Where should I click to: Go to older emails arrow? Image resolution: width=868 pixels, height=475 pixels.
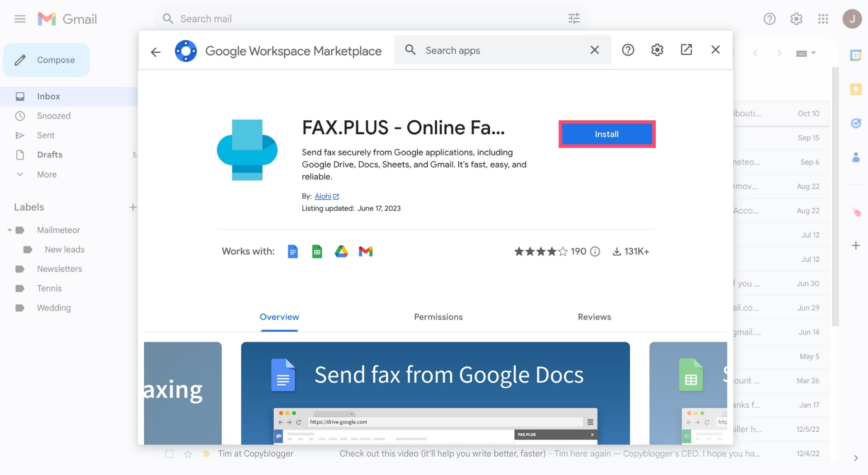(779, 53)
